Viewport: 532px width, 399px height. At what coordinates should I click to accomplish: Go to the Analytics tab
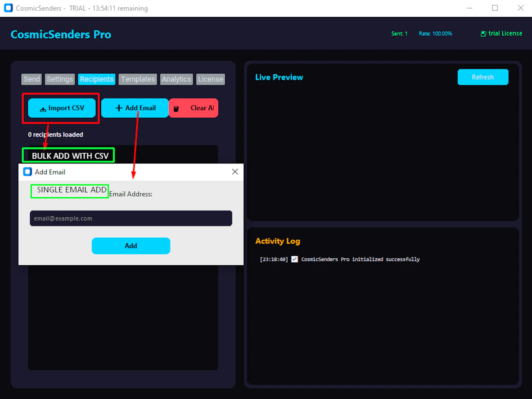point(176,79)
